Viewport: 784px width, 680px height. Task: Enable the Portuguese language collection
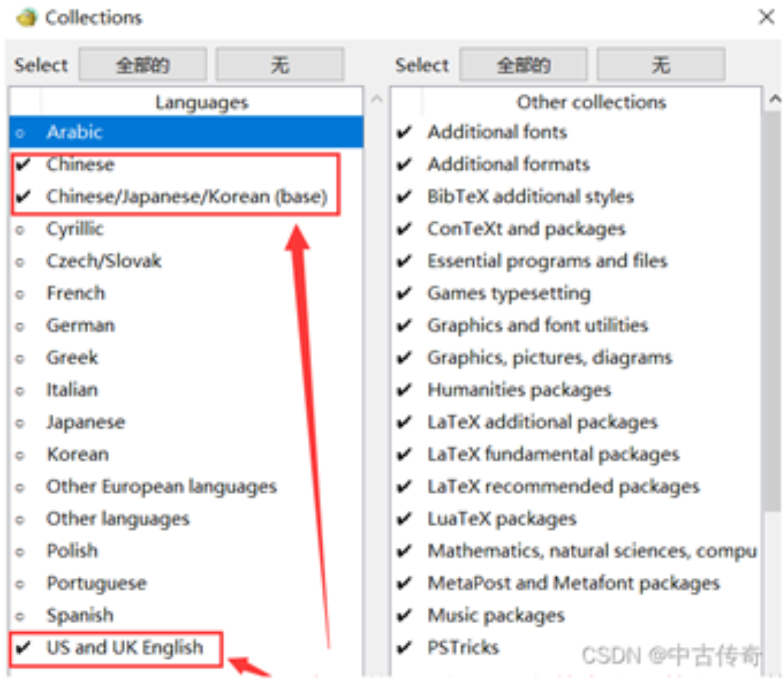pyautogui.click(x=186, y=583)
